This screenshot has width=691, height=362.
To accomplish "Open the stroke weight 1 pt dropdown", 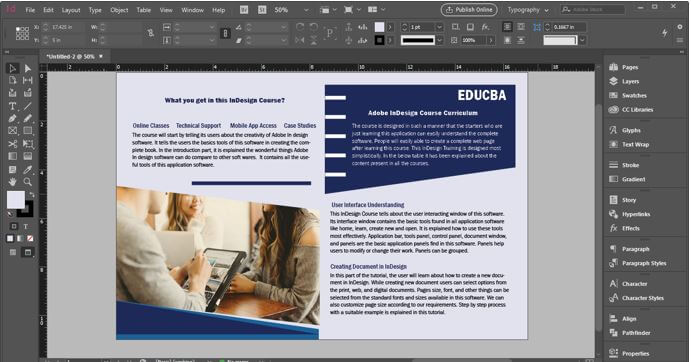I will coord(439,27).
